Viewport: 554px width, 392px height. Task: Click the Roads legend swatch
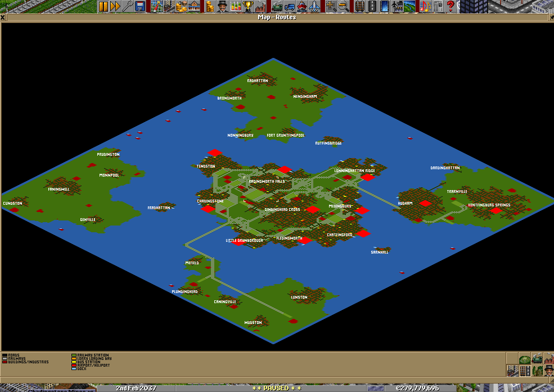pyautogui.click(x=4, y=355)
